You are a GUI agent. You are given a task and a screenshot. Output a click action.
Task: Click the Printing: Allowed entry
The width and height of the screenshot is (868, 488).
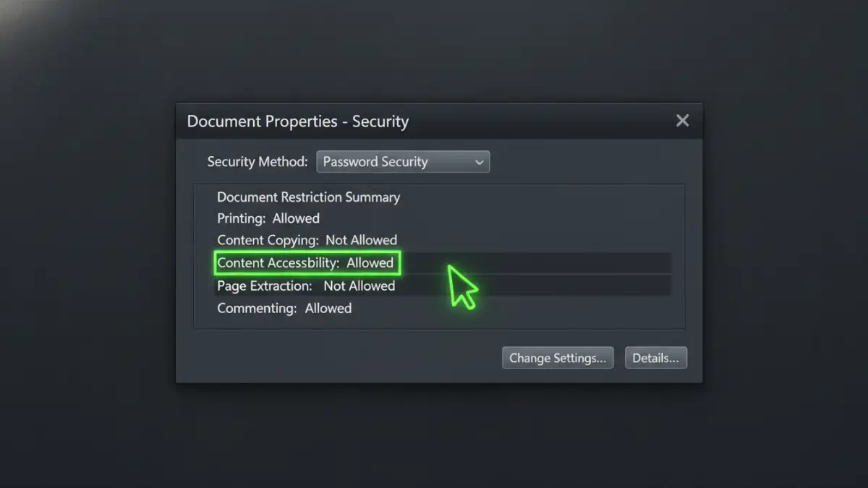coord(268,218)
